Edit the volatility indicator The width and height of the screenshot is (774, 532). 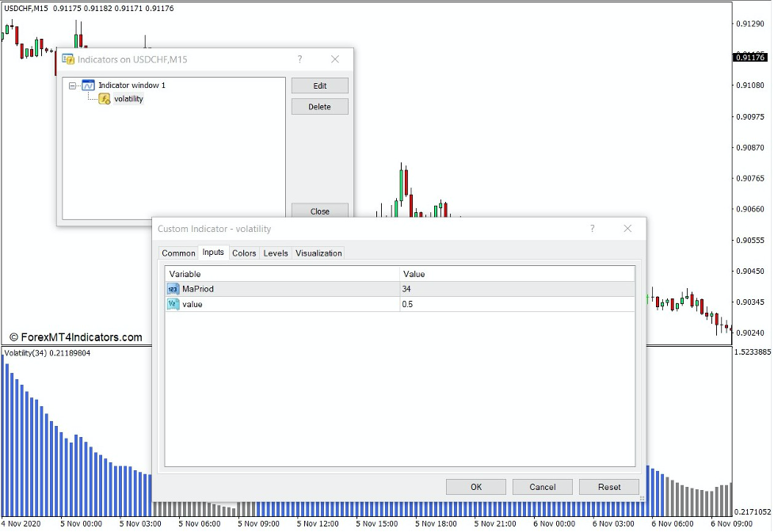click(x=319, y=85)
